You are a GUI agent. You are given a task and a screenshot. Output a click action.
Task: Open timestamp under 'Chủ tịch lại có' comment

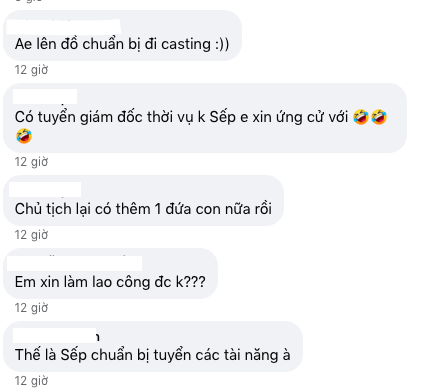tap(31, 235)
